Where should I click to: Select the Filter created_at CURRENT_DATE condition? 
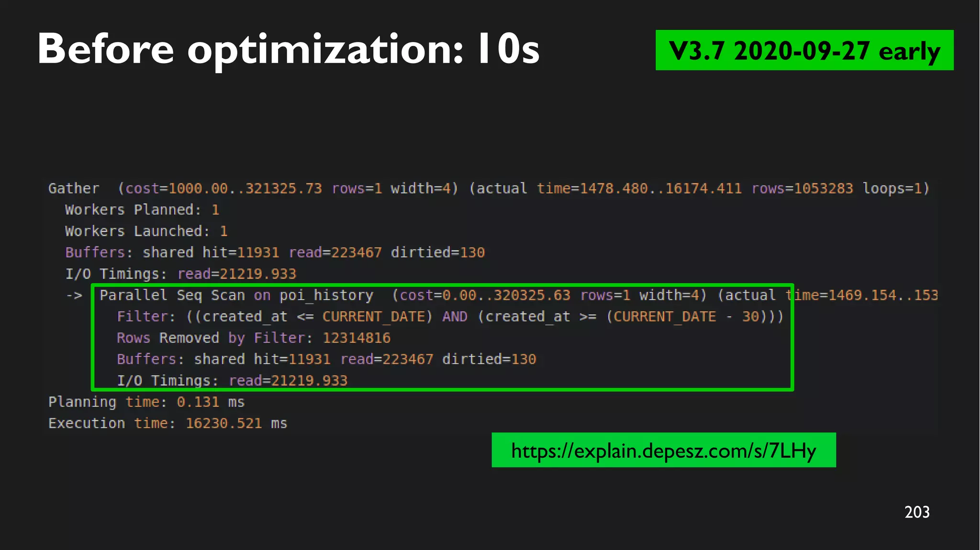click(450, 317)
